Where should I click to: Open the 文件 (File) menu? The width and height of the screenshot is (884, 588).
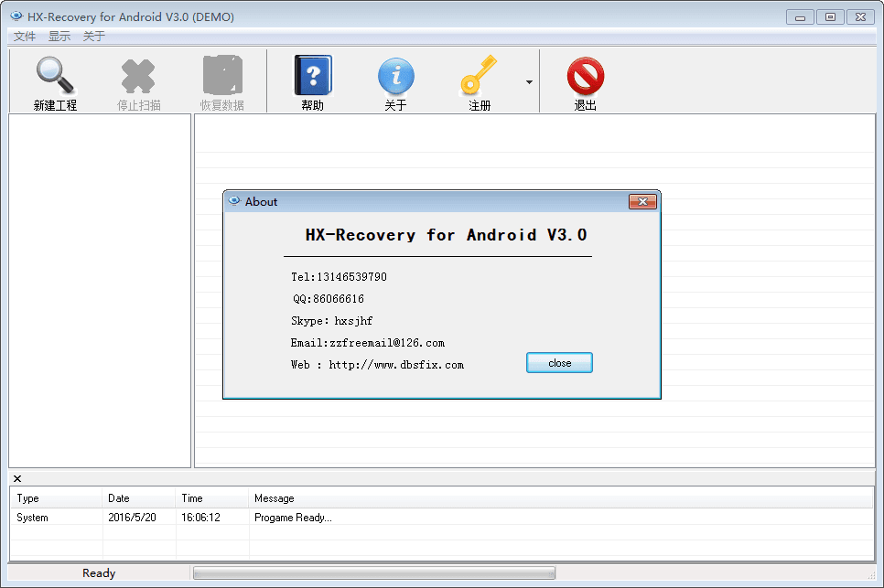click(25, 37)
